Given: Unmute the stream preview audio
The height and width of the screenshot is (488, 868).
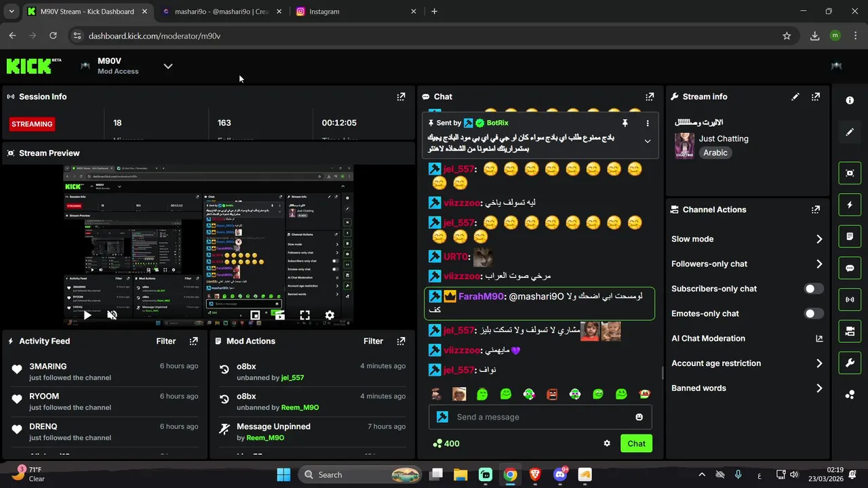Looking at the screenshot, I should point(113,315).
